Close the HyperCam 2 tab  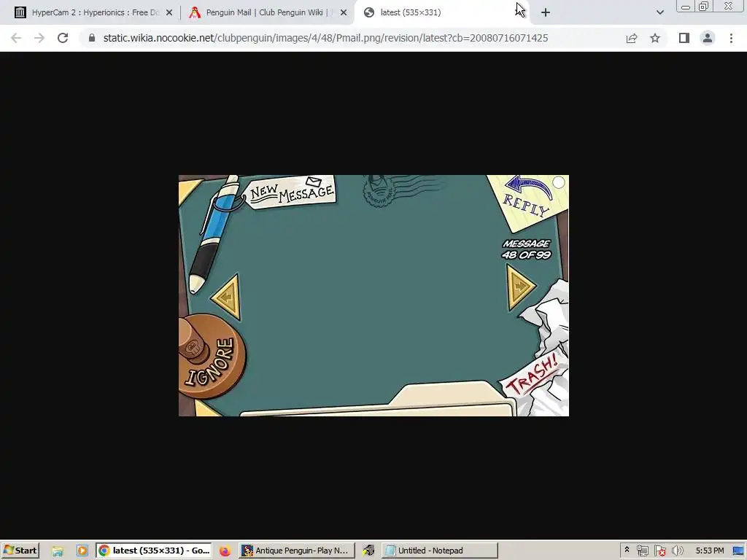[169, 12]
